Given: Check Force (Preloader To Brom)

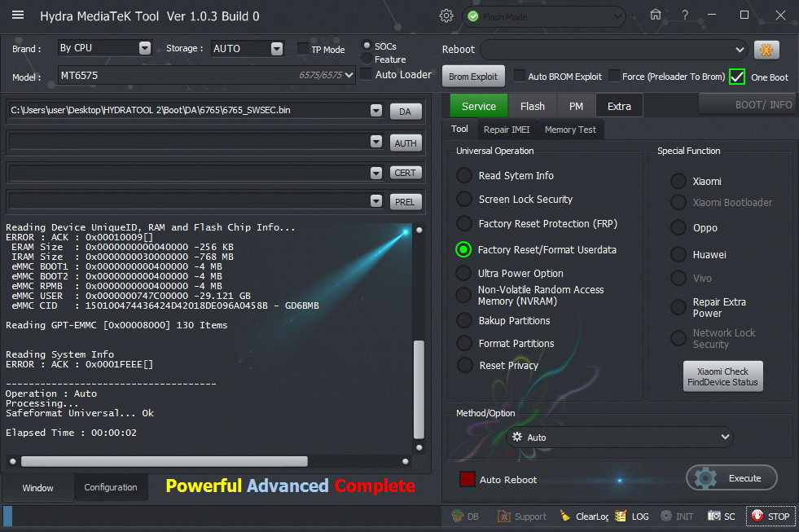Looking at the screenshot, I should (x=614, y=76).
